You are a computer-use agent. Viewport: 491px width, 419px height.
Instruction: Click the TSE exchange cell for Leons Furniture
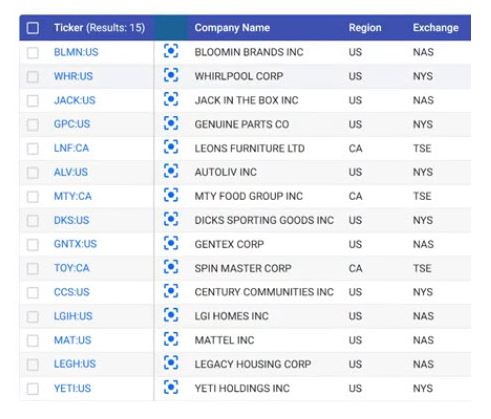(422, 148)
